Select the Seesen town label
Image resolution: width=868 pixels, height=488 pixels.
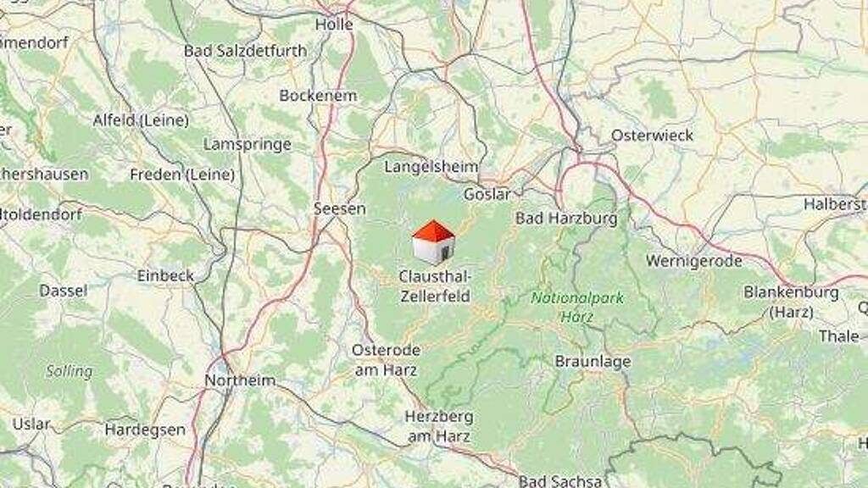tap(340, 208)
